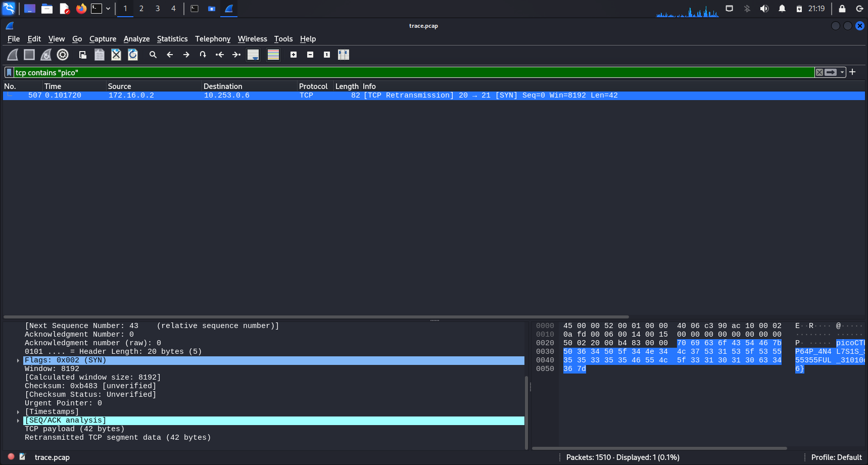Open the Find Packet magnifier tool
Viewport: 868px width, 465px height.
[153, 55]
